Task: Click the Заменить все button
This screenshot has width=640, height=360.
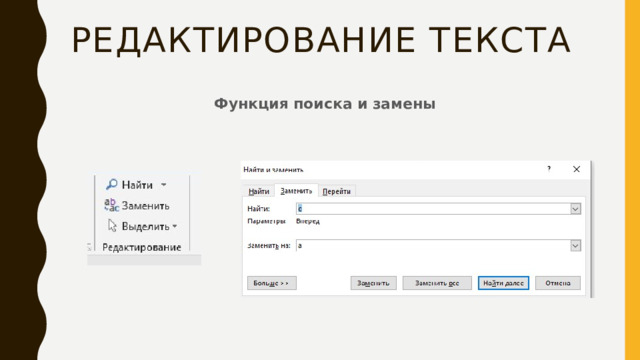Action: tap(437, 283)
